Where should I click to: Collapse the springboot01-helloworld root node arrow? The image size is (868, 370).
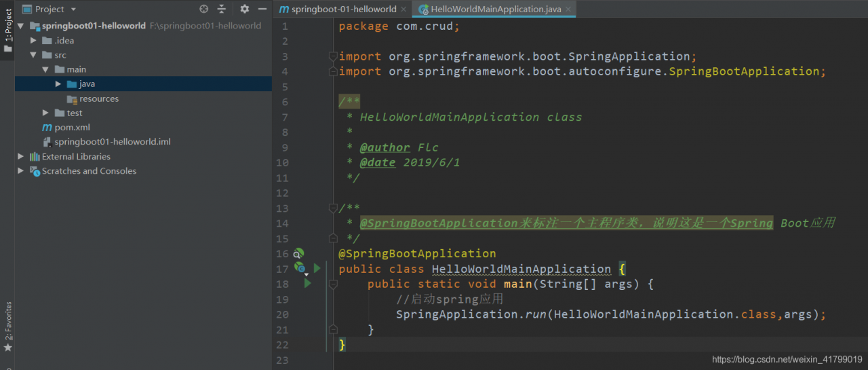click(21, 26)
